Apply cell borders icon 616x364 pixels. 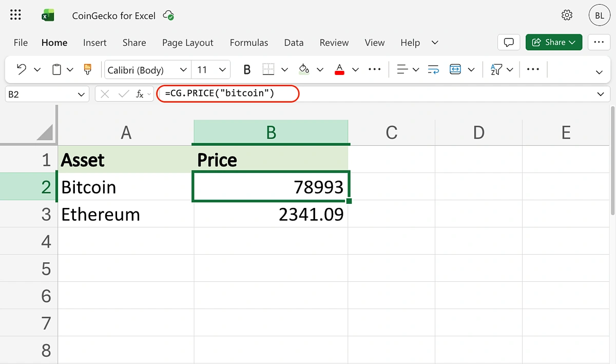(x=268, y=69)
